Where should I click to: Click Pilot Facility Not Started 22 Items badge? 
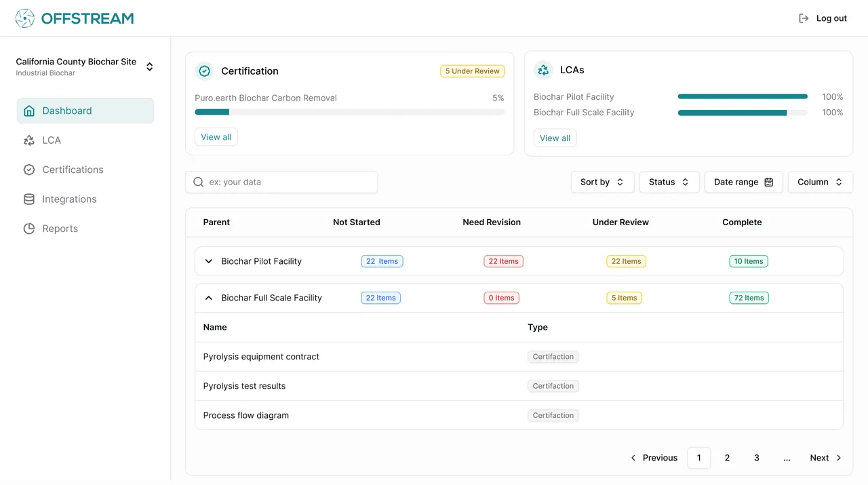[x=382, y=261]
